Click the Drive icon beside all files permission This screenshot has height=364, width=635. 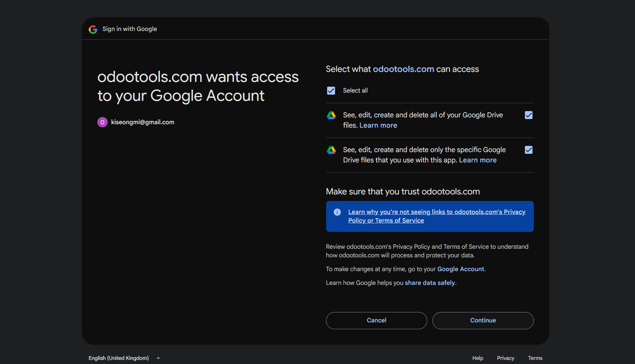pos(331,115)
